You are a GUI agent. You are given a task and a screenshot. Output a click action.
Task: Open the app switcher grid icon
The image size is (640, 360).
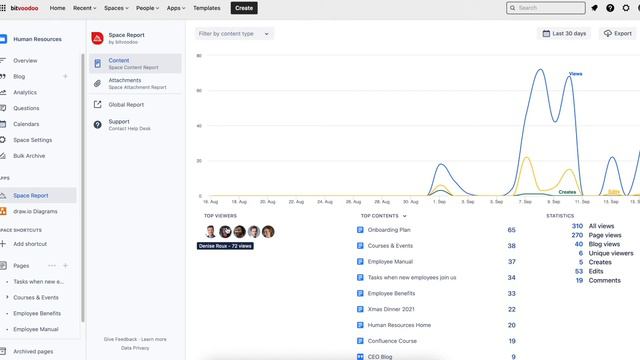point(3,8)
